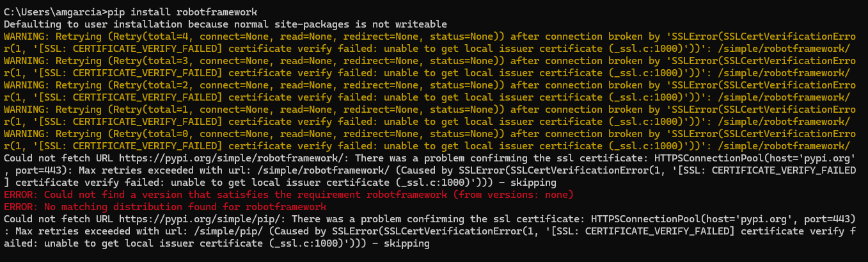Click the C:\Users\amgarcia prompt path

(52, 12)
